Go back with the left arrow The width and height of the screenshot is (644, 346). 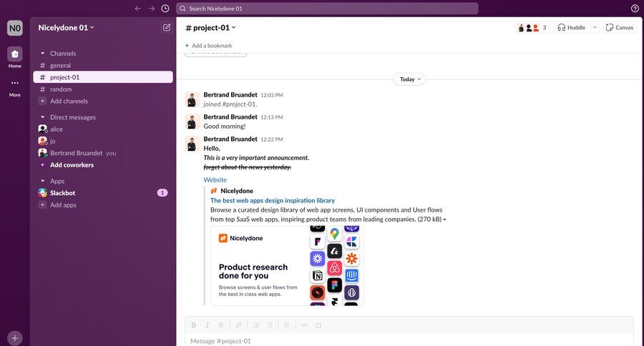coord(138,8)
